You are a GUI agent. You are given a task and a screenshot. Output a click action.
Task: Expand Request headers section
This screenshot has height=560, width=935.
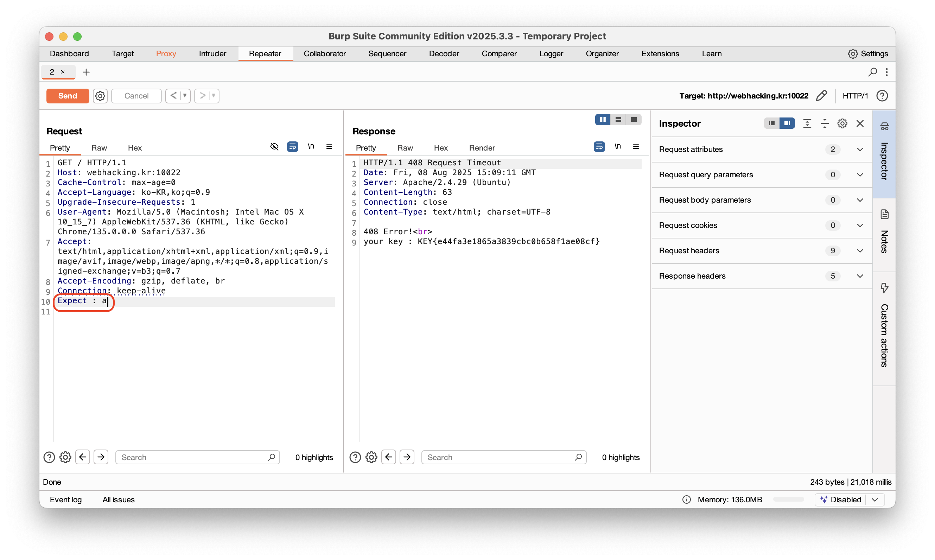pos(860,250)
